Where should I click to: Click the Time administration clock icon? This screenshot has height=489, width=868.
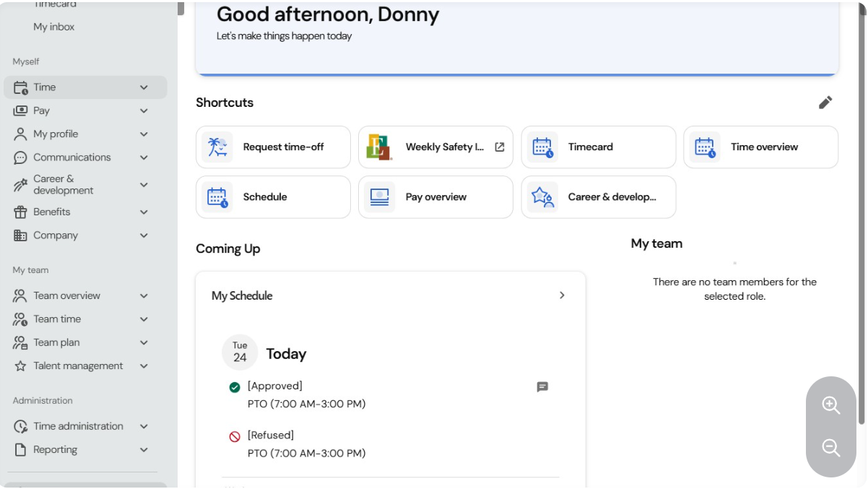[21, 426]
